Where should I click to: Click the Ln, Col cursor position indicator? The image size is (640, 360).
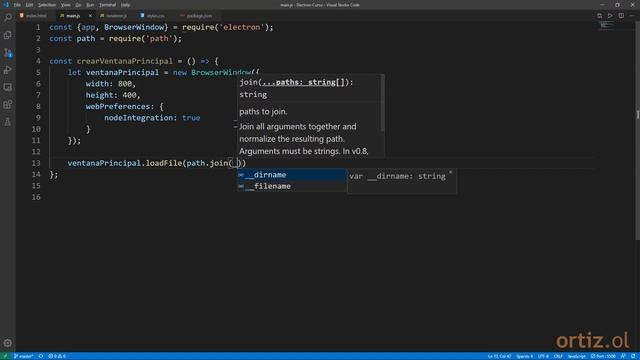pyautogui.click(x=499, y=356)
